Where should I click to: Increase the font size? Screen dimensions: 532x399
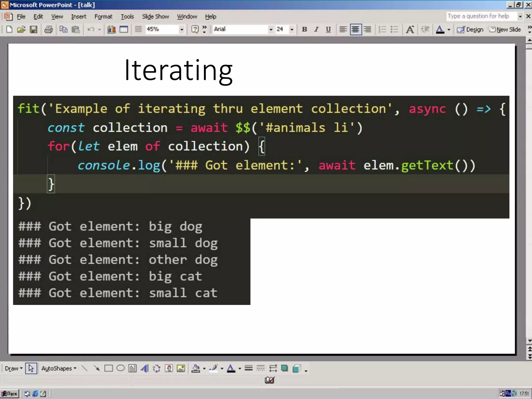(410, 29)
